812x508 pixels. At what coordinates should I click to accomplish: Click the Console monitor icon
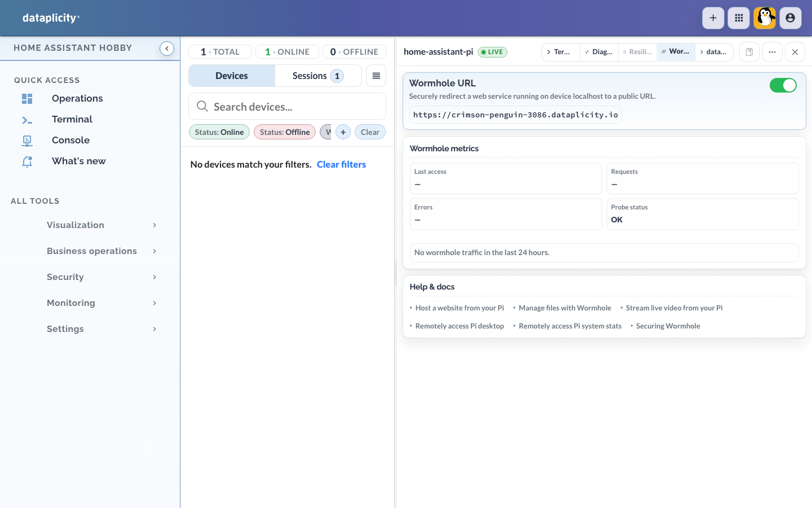pyautogui.click(x=27, y=141)
